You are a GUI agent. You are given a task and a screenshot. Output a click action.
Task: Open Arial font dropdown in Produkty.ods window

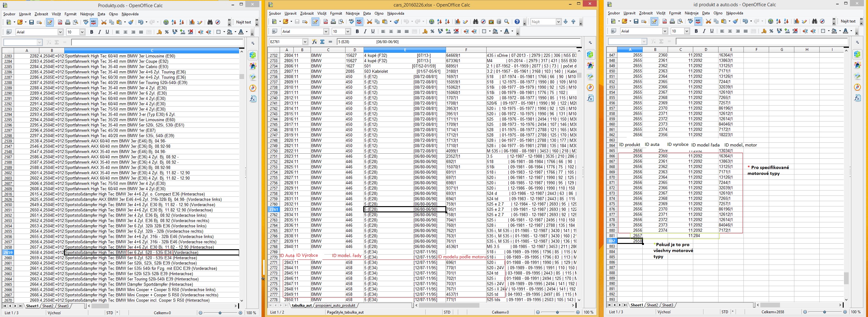tap(60, 32)
